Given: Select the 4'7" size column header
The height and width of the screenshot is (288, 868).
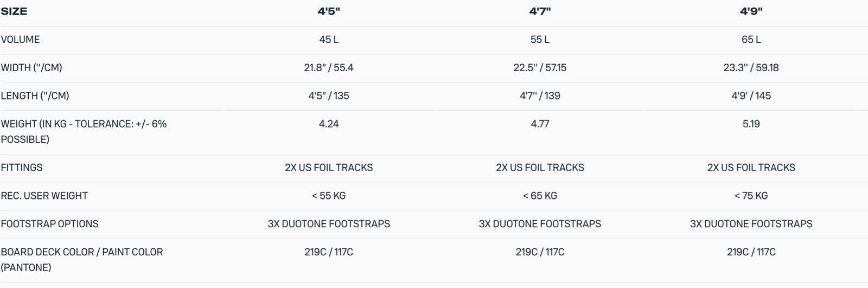Looking at the screenshot, I should [540, 11].
